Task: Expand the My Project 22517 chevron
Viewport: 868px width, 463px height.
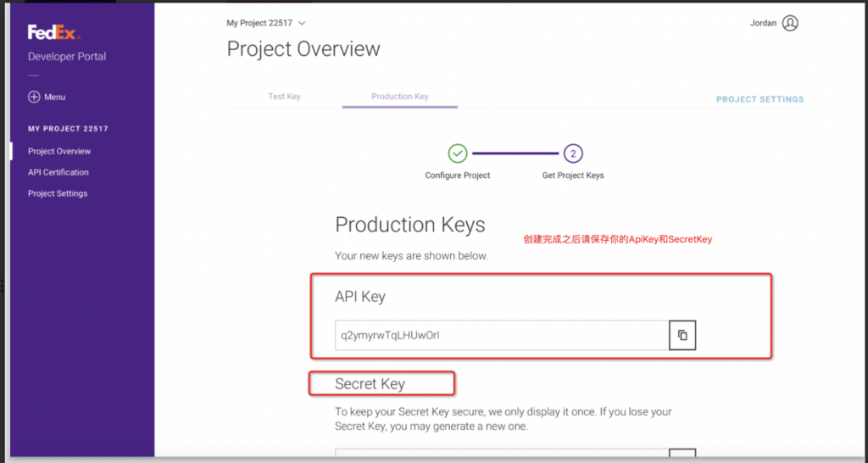Action: (303, 23)
